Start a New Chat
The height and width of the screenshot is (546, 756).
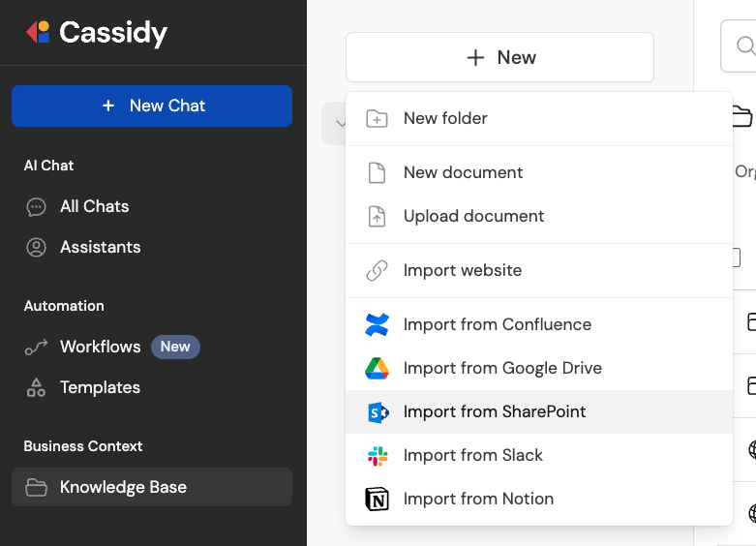152,106
